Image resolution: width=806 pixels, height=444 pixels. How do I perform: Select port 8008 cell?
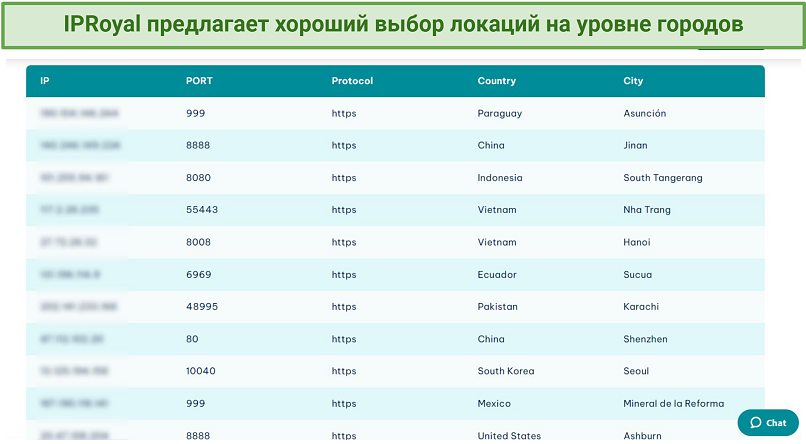point(198,242)
